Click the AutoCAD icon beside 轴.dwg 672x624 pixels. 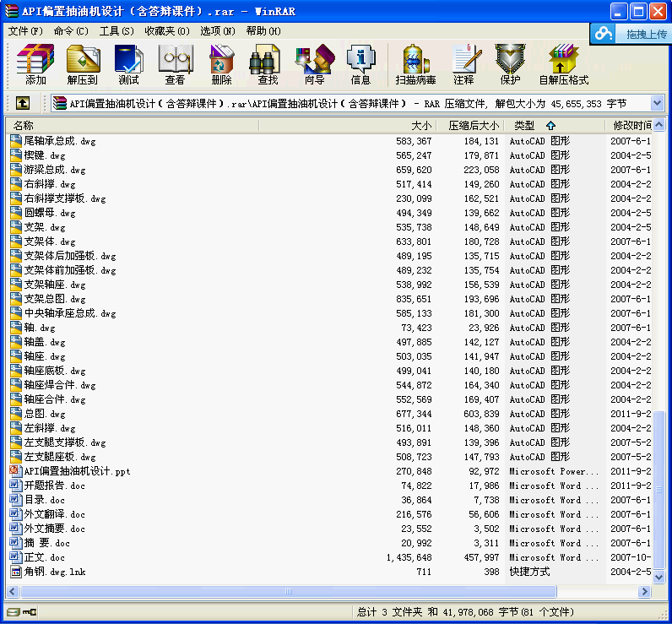(16, 328)
